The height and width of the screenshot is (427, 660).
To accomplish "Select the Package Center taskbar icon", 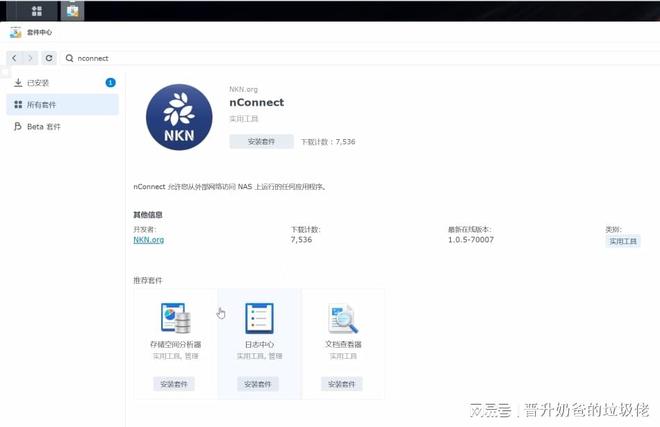I will pos(72,11).
